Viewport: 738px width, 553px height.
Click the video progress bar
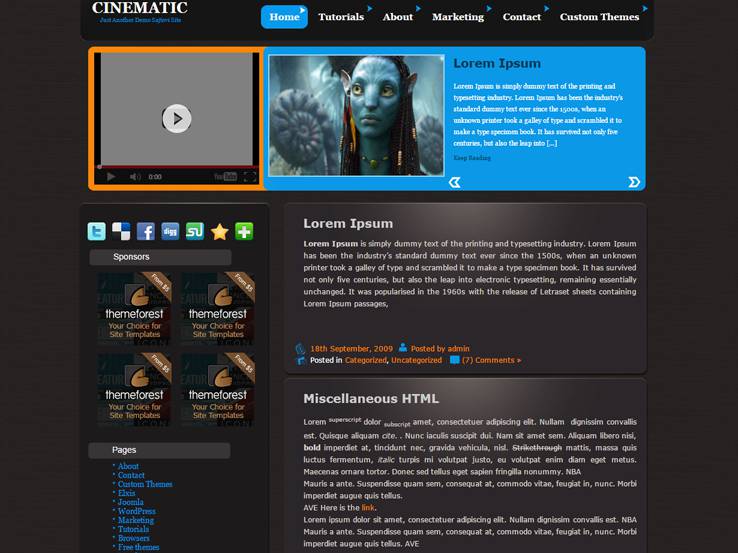coord(177,167)
